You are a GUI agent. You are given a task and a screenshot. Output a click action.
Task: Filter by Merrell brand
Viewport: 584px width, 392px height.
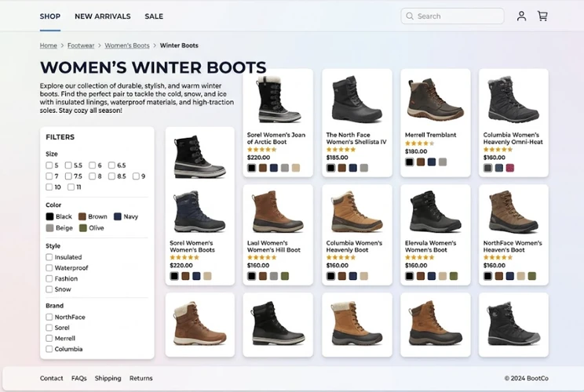coord(49,339)
